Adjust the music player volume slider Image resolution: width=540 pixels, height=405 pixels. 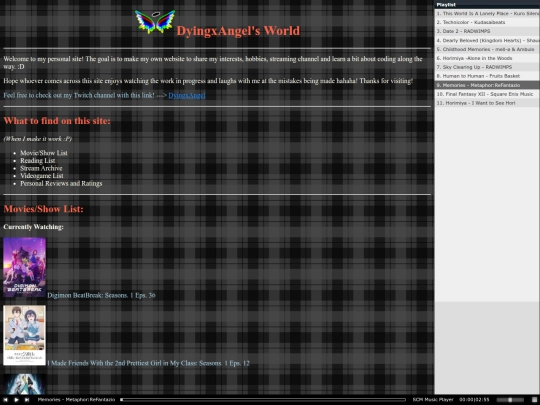tap(510, 399)
